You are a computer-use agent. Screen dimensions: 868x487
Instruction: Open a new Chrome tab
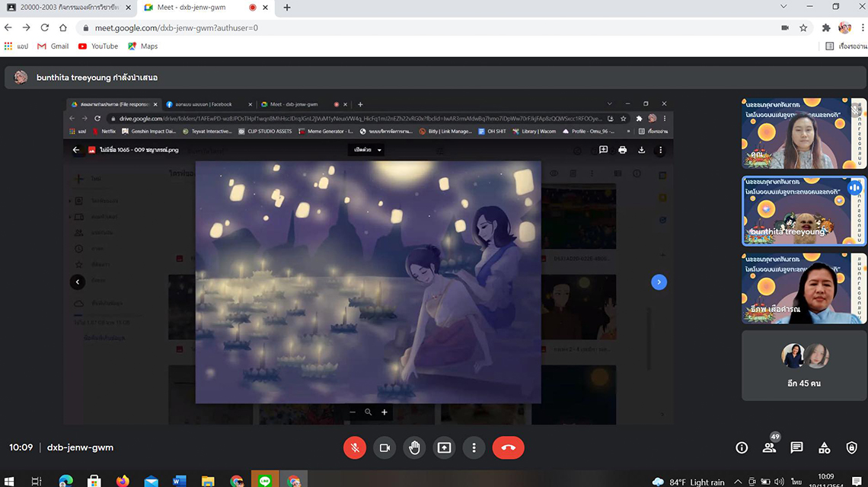point(287,8)
